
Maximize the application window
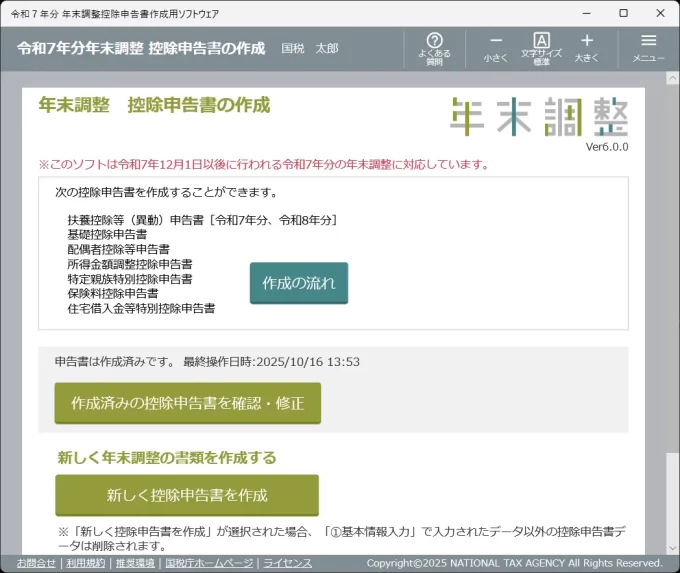pyautogui.click(x=623, y=13)
